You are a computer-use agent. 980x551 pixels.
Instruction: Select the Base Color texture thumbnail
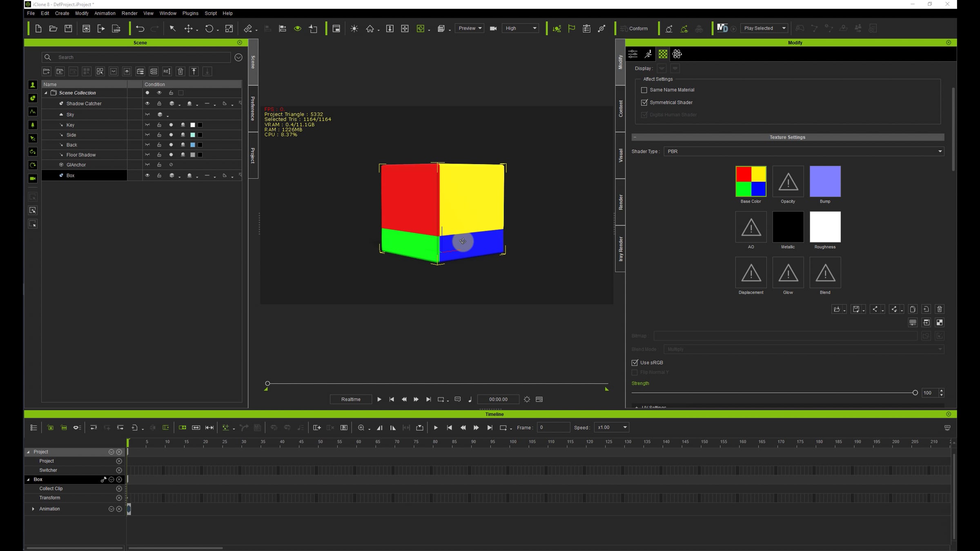(751, 181)
